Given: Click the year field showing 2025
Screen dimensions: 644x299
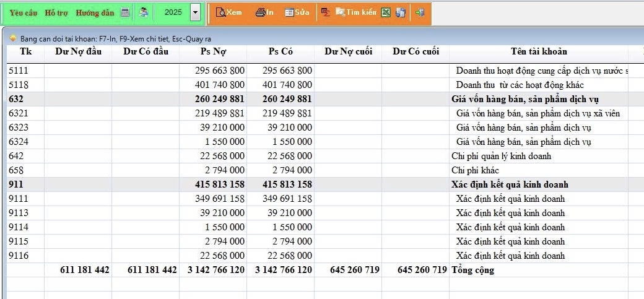Looking at the screenshot, I should pos(173,12).
